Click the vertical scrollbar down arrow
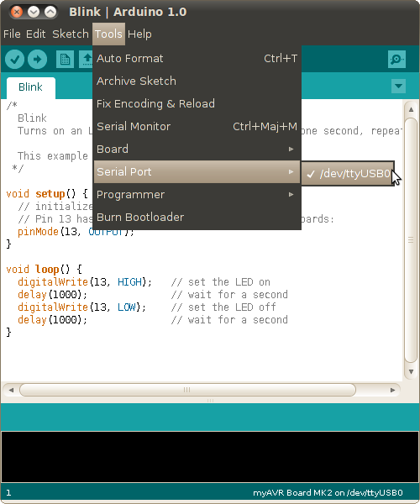 coord(411,372)
